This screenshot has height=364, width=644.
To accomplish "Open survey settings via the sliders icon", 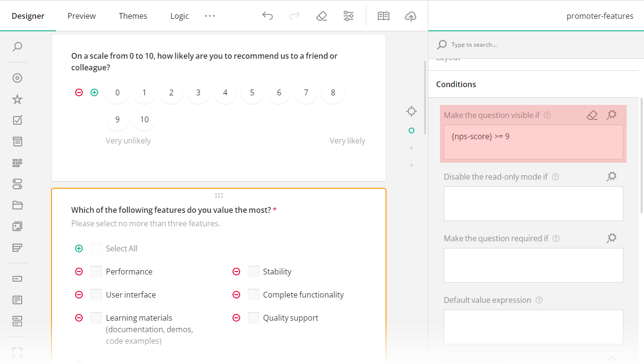I will [348, 15].
